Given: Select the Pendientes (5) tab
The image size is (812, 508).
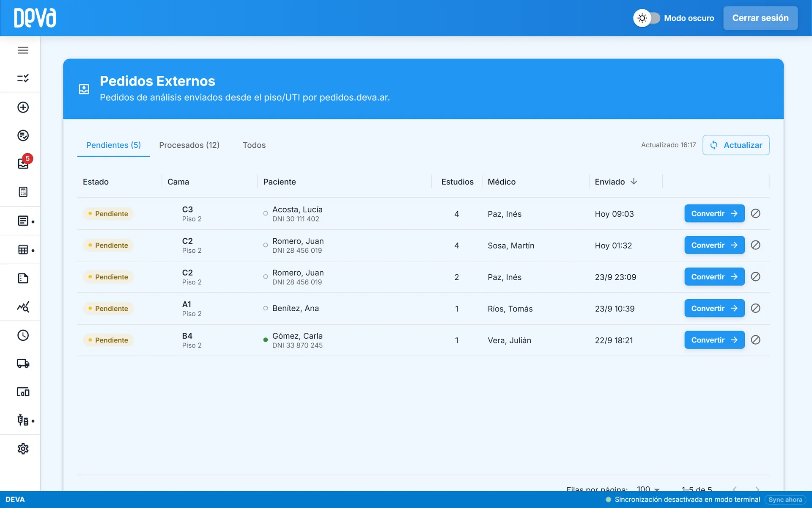Looking at the screenshot, I should 113,145.
